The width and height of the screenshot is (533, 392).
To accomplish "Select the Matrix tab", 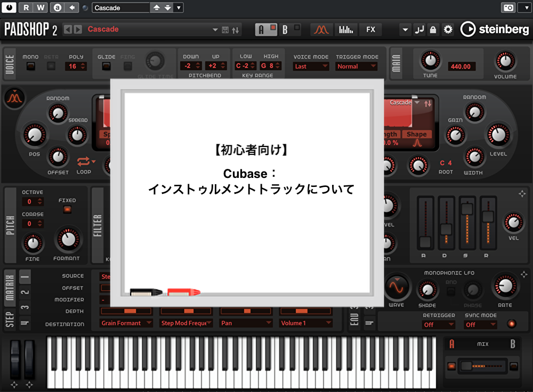I will click(x=10, y=288).
